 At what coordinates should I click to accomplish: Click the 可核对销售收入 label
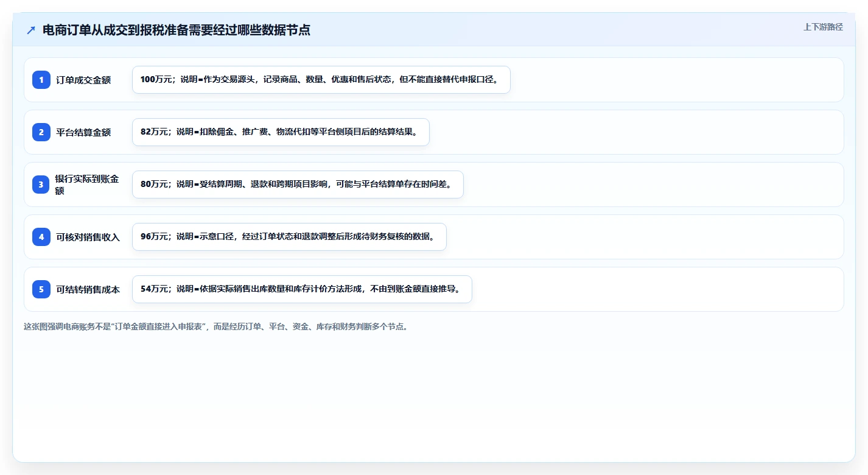click(88, 237)
